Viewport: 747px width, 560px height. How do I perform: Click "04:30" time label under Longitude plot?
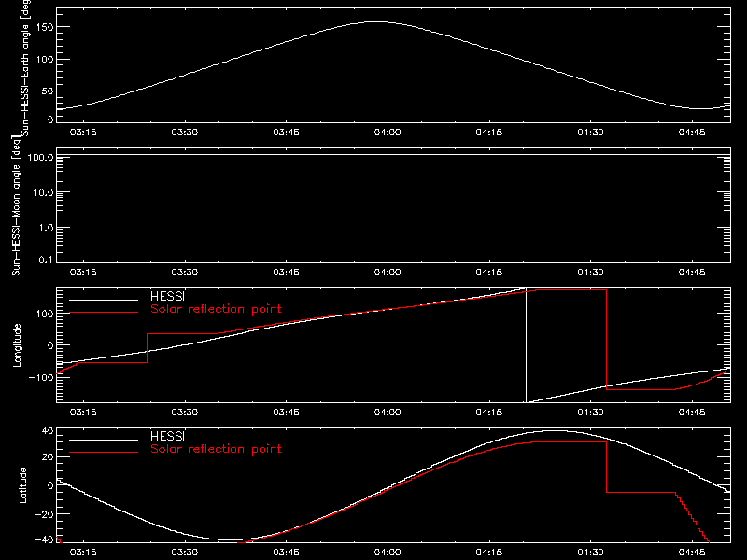pos(590,413)
